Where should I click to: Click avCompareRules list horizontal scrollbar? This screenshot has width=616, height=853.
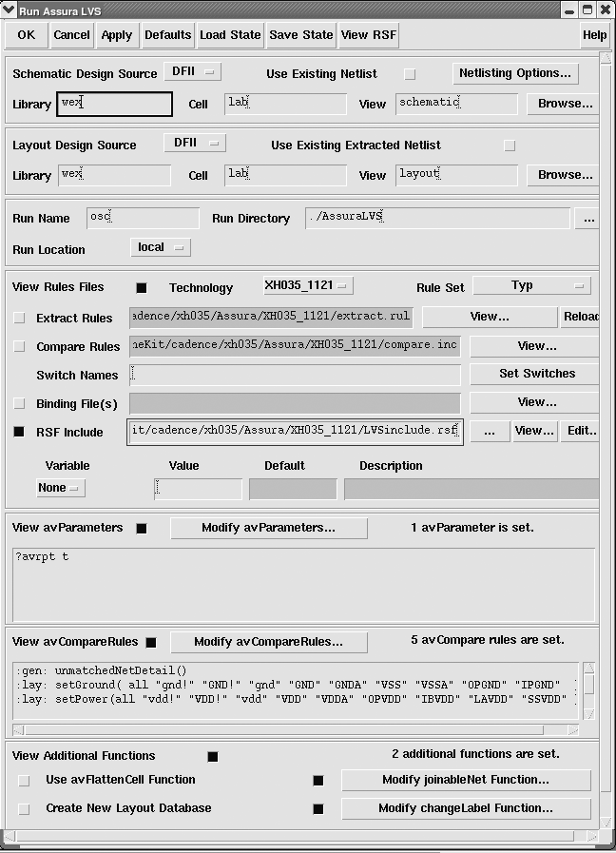[x=296, y=730]
